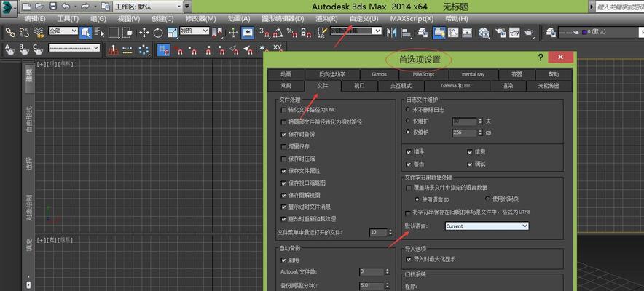The width and height of the screenshot is (644, 291).
Task: Activate the Select and Scale tool
Action: (173, 33)
